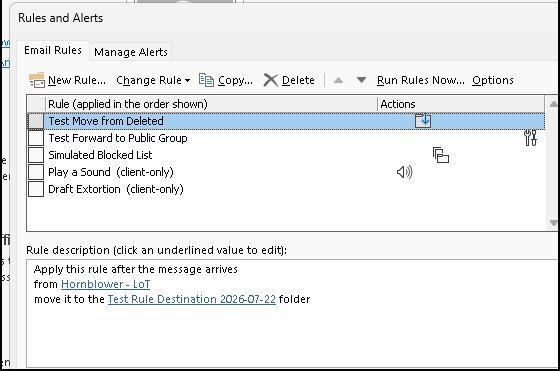The width and height of the screenshot is (560, 371).
Task: Tick the Play a Sound rule checkbox
Action: click(36, 172)
